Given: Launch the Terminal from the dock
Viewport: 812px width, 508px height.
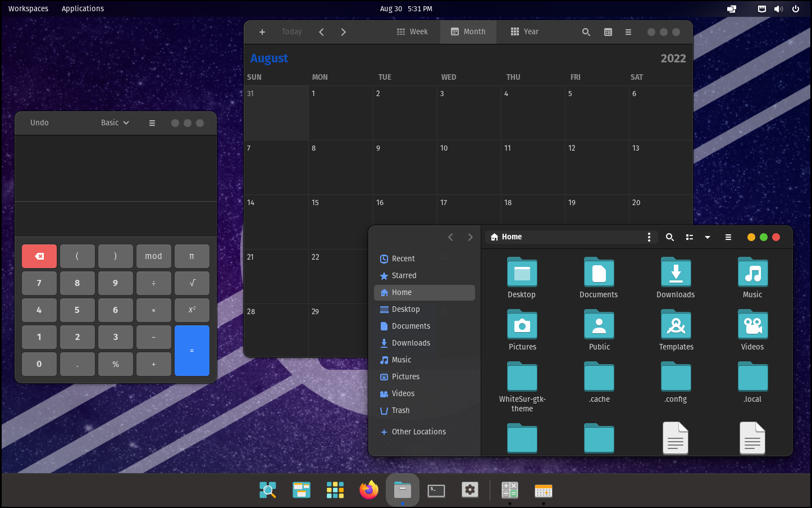Looking at the screenshot, I should pos(436,490).
